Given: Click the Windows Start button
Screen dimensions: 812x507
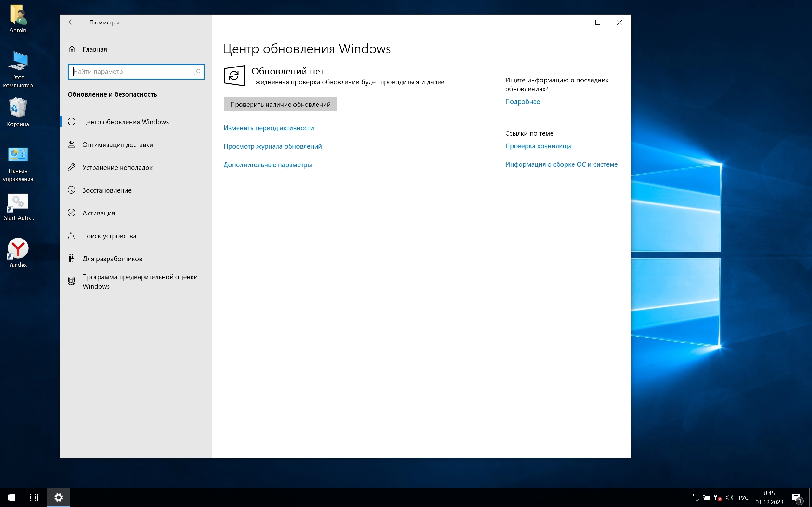Looking at the screenshot, I should tap(11, 497).
